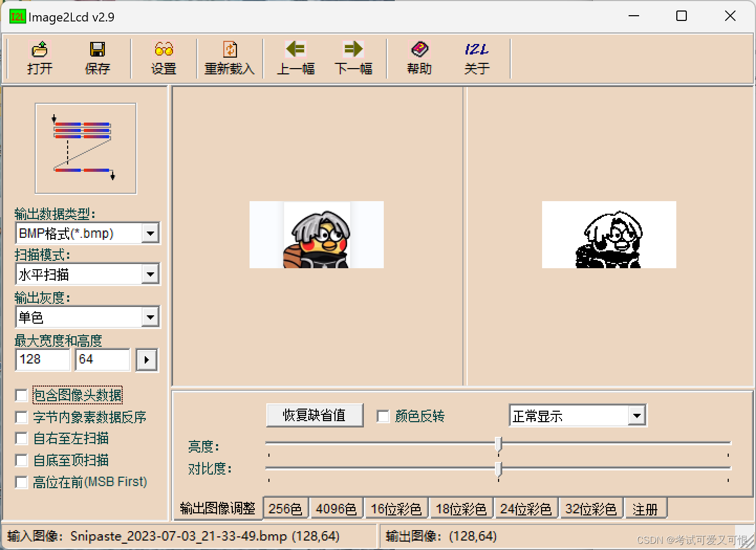Open the 输出数据类型 format dropdown
Viewport: 756px width, 550px height.
[x=150, y=233]
